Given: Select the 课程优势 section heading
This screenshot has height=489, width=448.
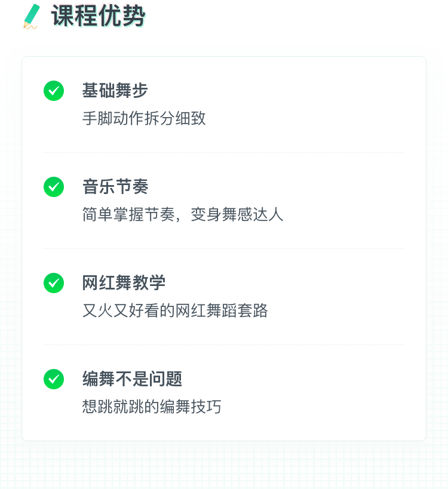Looking at the screenshot, I should coord(98,16).
